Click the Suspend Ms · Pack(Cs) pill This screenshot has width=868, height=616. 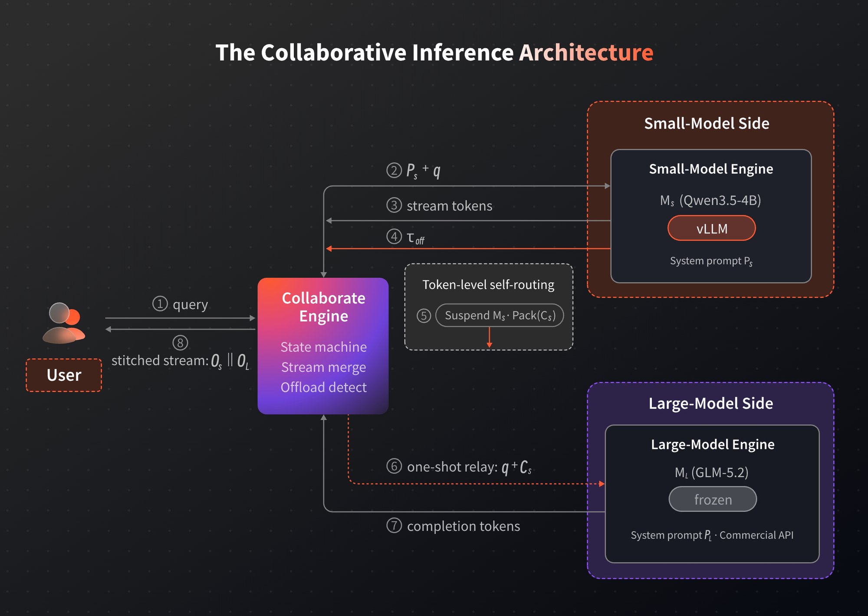coord(500,315)
